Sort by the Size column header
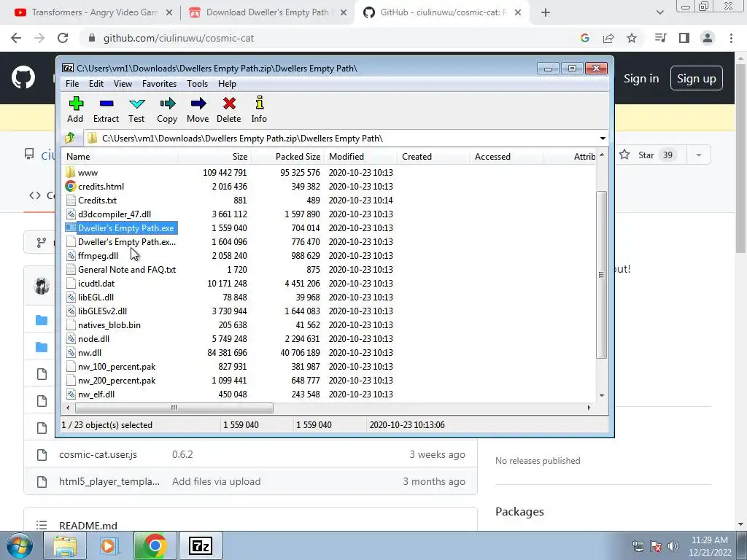The height and width of the screenshot is (560, 747). click(215, 157)
